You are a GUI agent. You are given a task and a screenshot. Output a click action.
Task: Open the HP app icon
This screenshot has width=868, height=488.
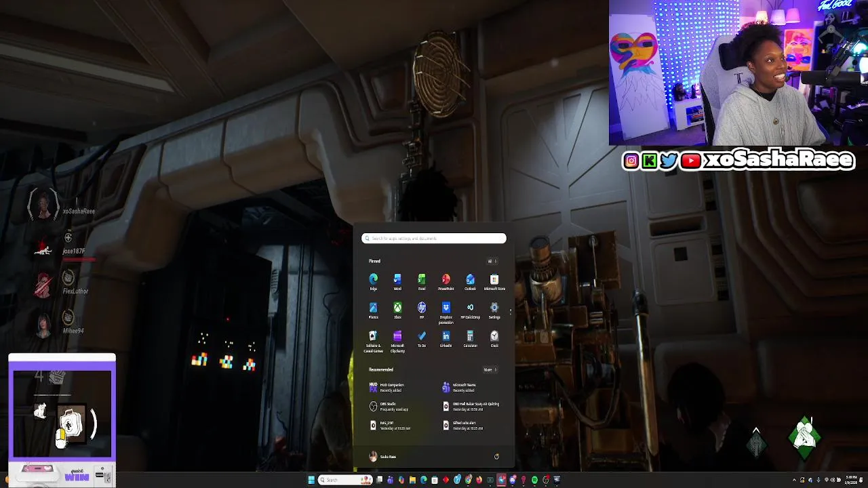[422, 310]
